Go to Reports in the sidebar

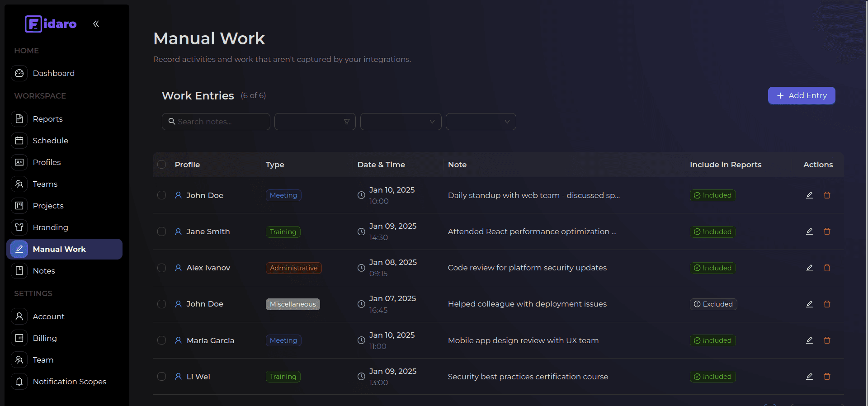[x=47, y=119]
